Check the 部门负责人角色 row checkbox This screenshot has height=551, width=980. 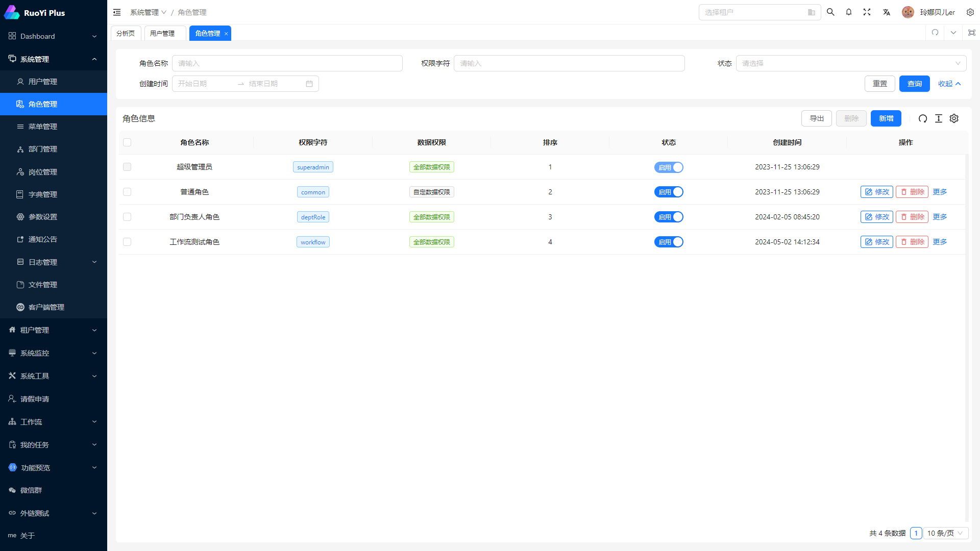point(127,217)
